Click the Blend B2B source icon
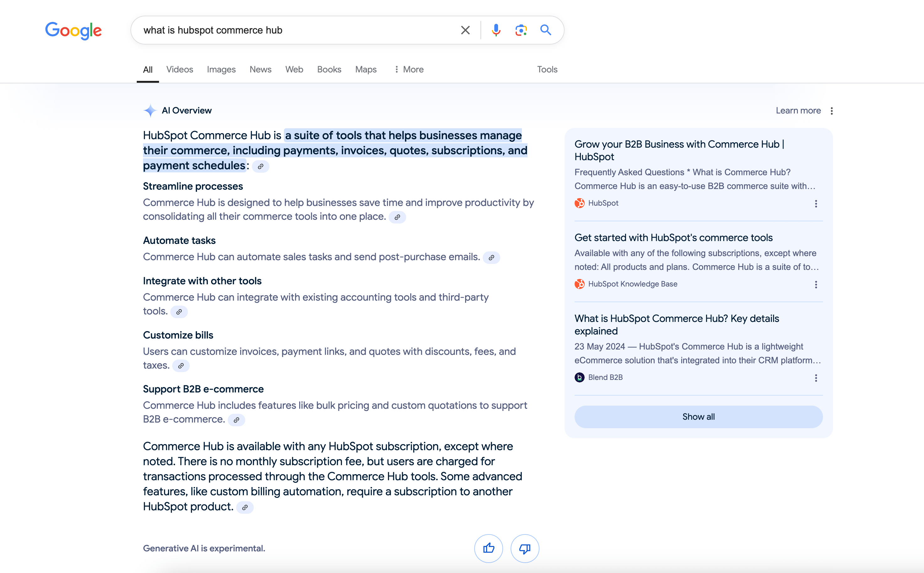This screenshot has width=924, height=573. coord(580,377)
